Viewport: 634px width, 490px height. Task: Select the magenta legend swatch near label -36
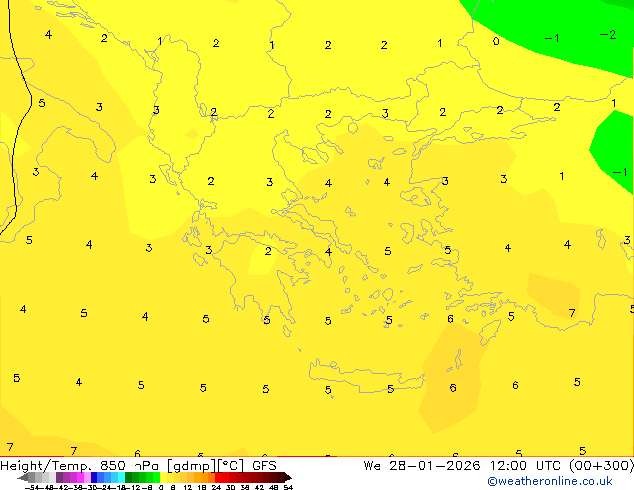click(x=80, y=477)
